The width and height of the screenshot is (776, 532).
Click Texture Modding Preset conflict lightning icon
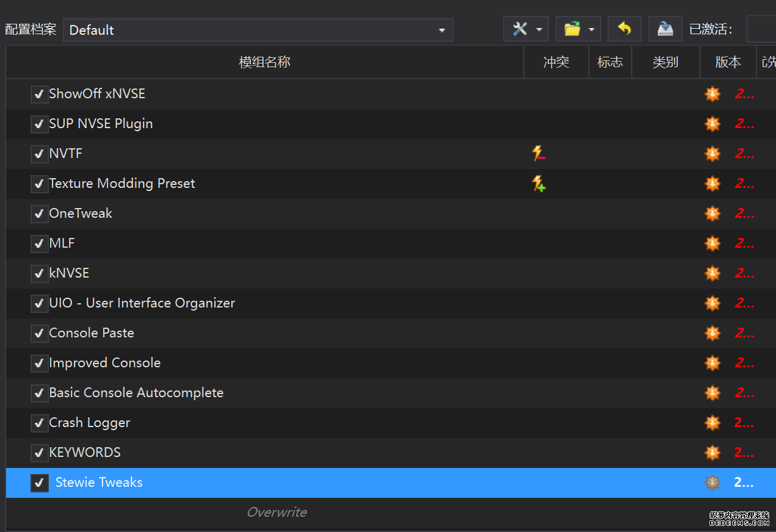[538, 184]
